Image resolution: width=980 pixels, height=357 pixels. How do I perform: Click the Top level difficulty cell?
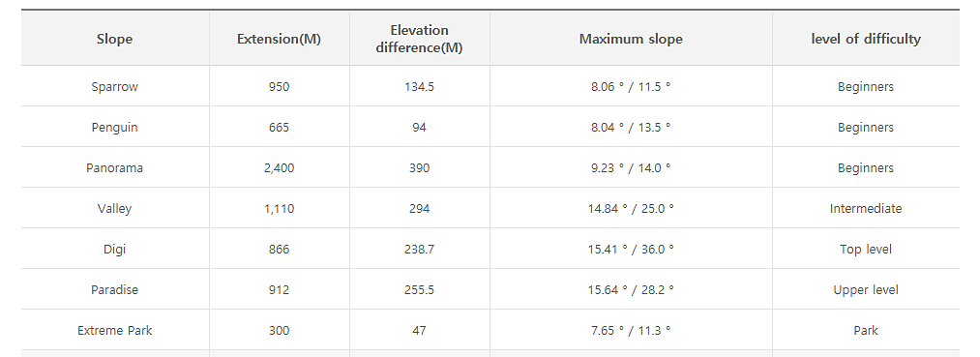pyautogui.click(x=866, y=250)
